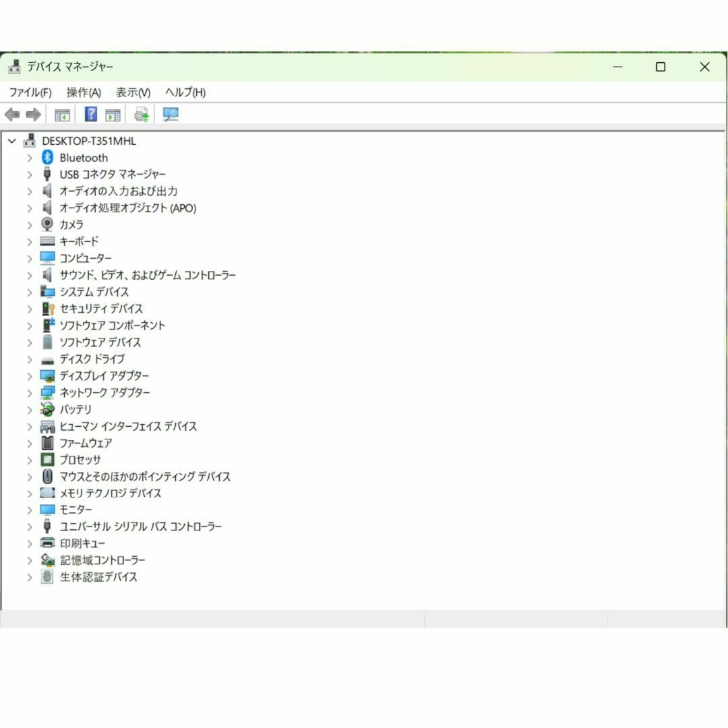Expand the モニター category
The width and height of the screenshot is (728, 728).
coord(30,510)
